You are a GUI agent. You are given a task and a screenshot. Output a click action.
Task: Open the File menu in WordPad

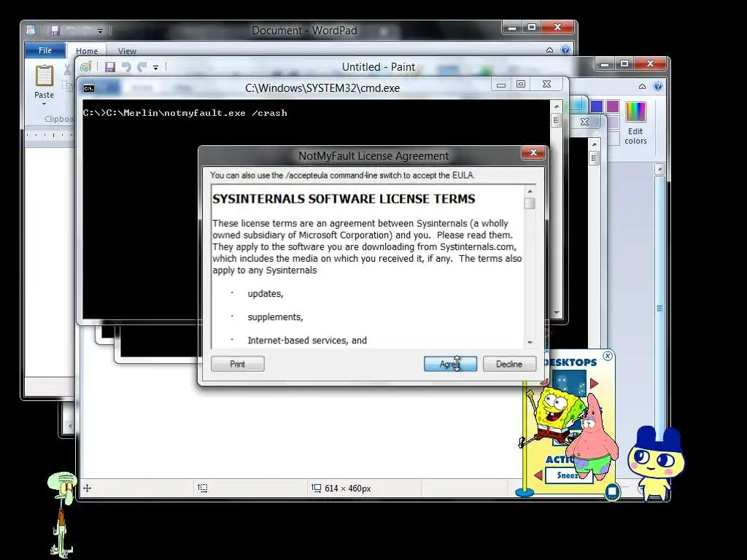45,50
